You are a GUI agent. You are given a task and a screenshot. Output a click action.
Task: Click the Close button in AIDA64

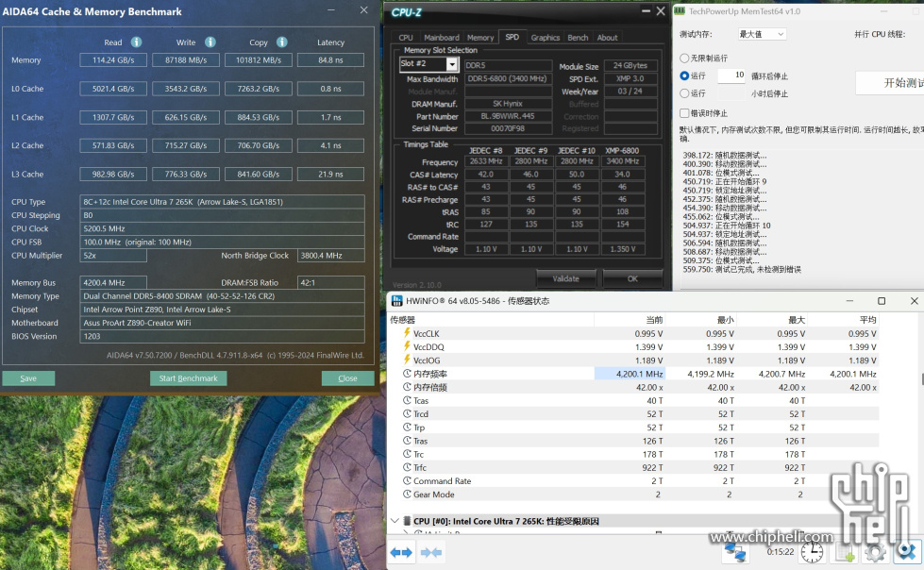pyautogui.click(x=347, y=378)
